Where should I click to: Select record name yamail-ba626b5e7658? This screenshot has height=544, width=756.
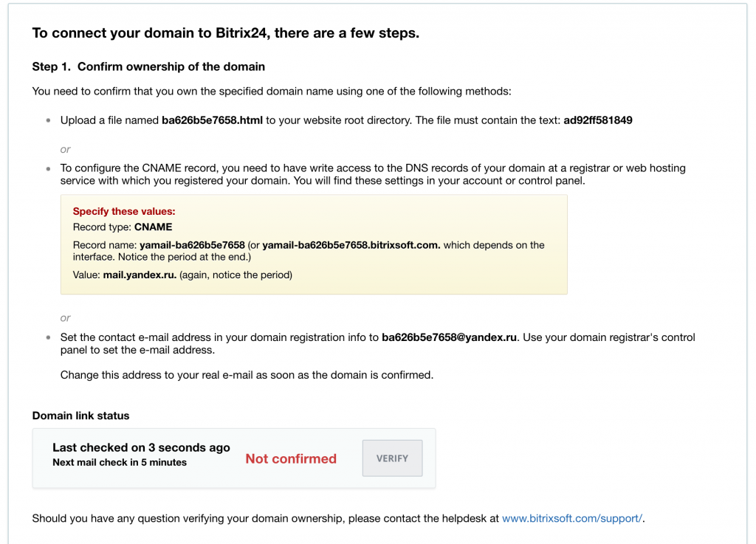point(193,245)
